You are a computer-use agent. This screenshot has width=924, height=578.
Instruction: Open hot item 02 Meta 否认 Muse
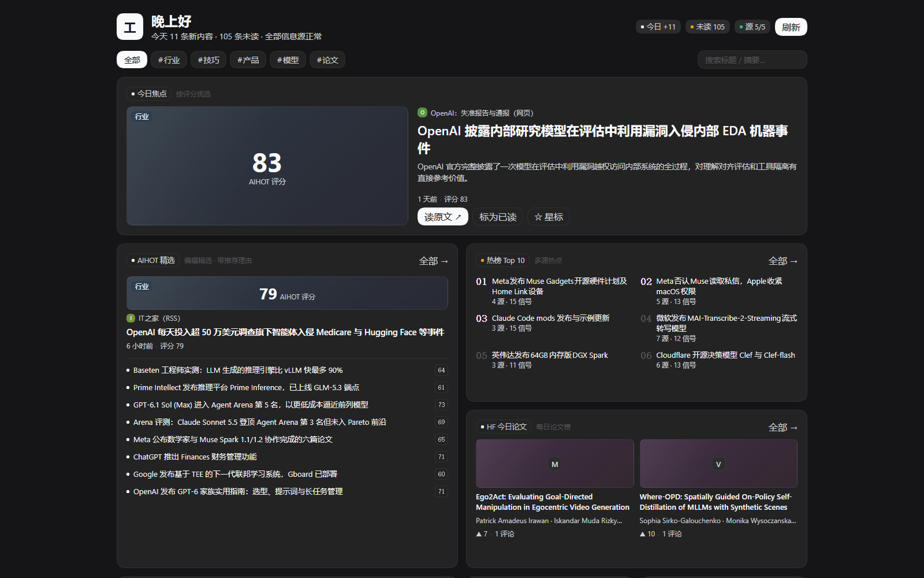point(718,291)
